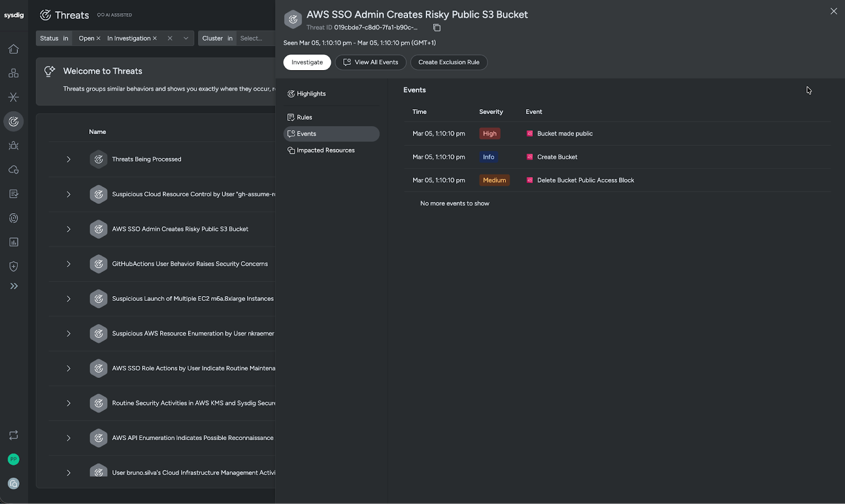Click the icon beside Create Bucket event
The height and width of the screenshot is (504, 845).
tap(530, 157)
